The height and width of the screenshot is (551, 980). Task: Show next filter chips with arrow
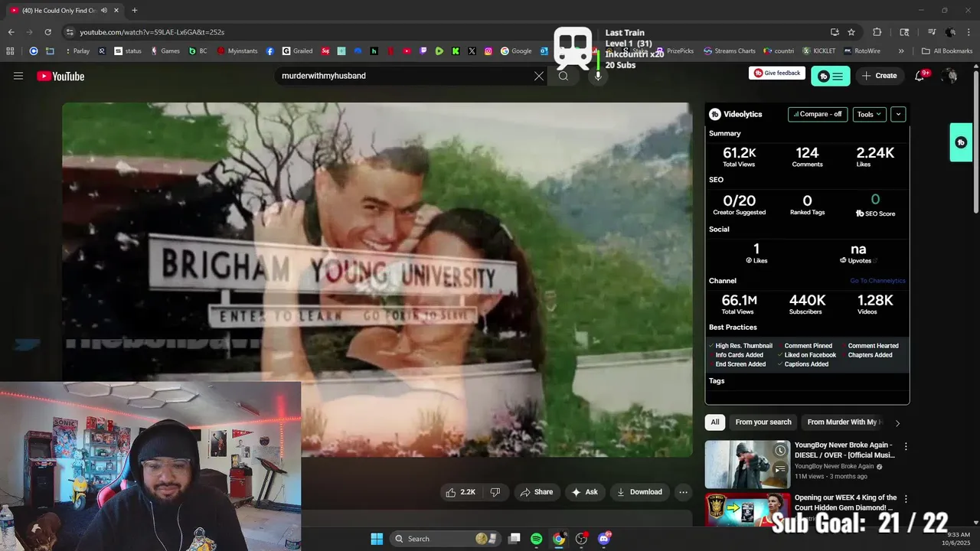click(x=897, y=422)
